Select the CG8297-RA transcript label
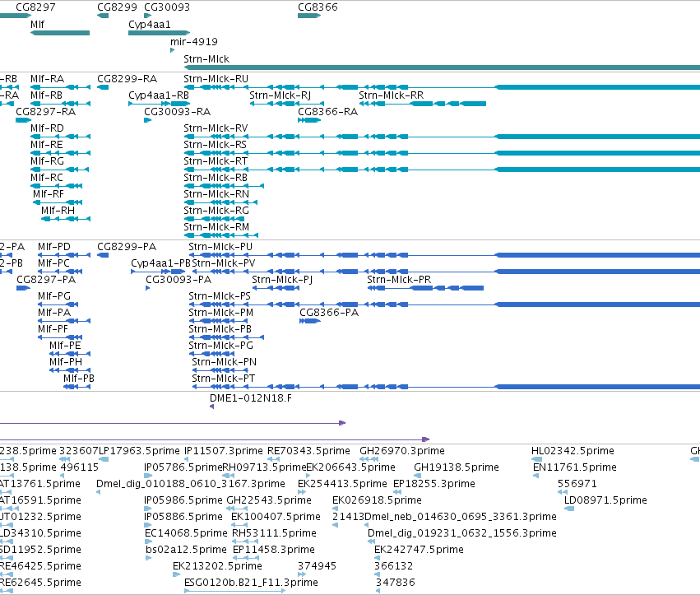The height and width of the screenshot is (595, 700). 45,112
